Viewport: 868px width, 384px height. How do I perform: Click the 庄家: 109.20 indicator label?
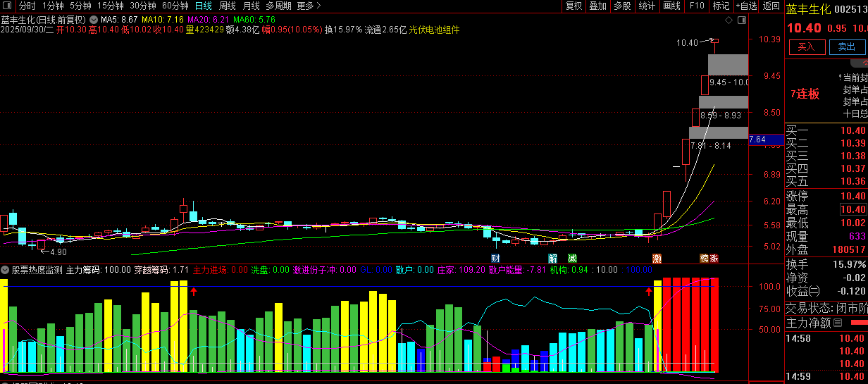click(461, 270)
